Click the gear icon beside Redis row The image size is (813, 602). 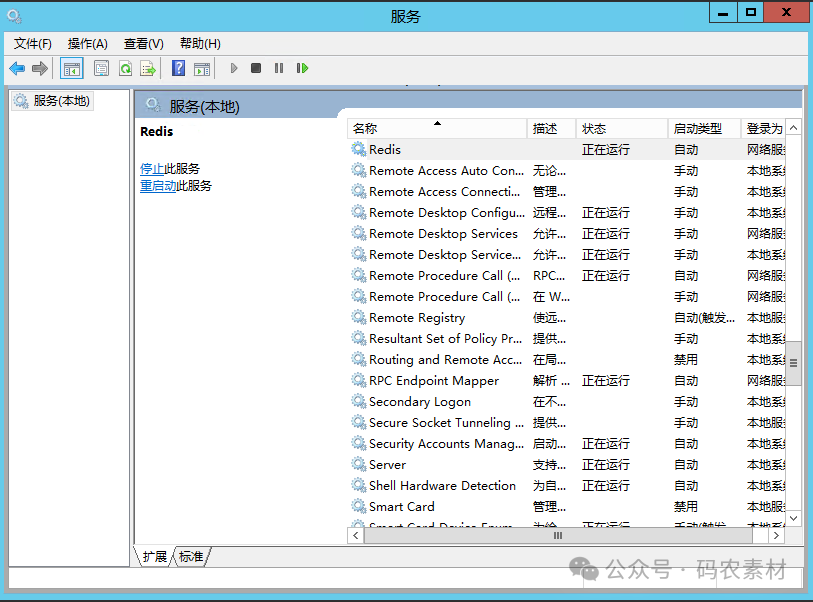click(x=359, y=149)
